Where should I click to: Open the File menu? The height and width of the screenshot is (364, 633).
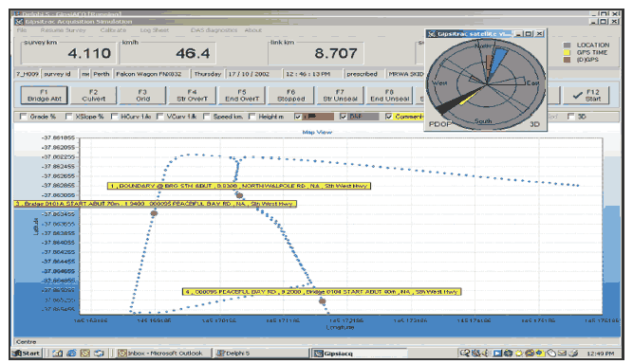(x=22, y=30)
